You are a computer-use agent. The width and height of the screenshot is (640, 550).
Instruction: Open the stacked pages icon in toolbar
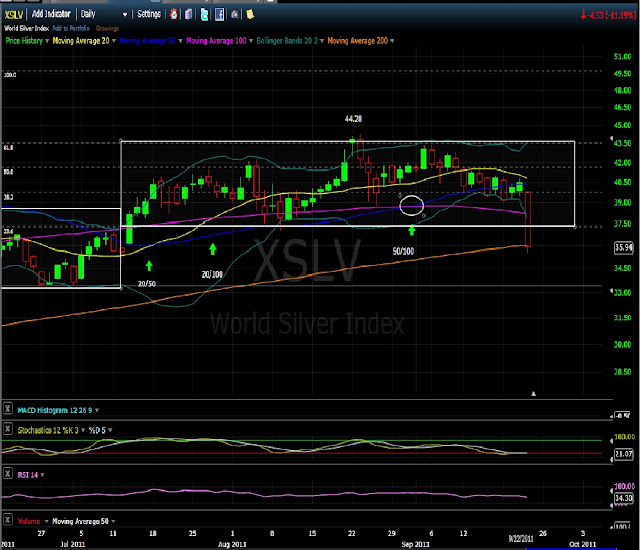[x=189, y=14]
